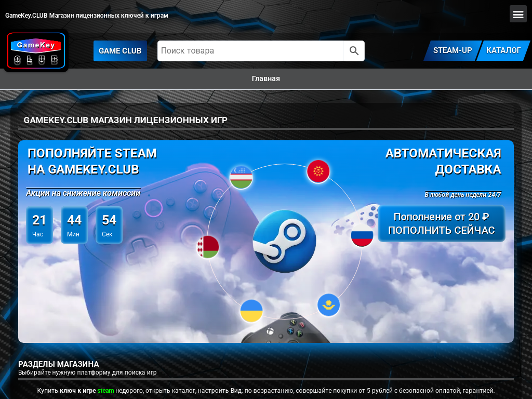532x399 pixels.
Task: Click the hours countdown box showing 21
Action: (x=39, y=225)
